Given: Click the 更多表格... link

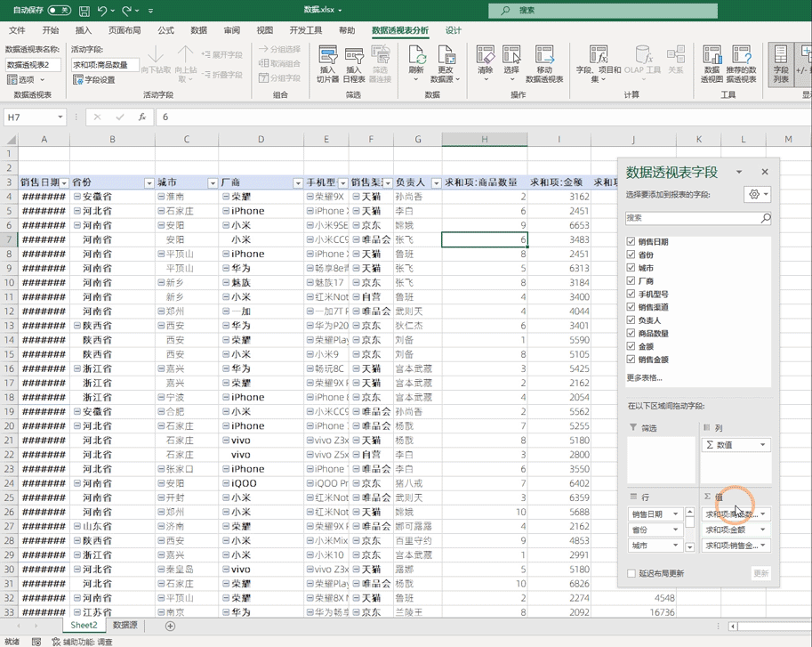Looking at the screenshot, I should (644, 377).
